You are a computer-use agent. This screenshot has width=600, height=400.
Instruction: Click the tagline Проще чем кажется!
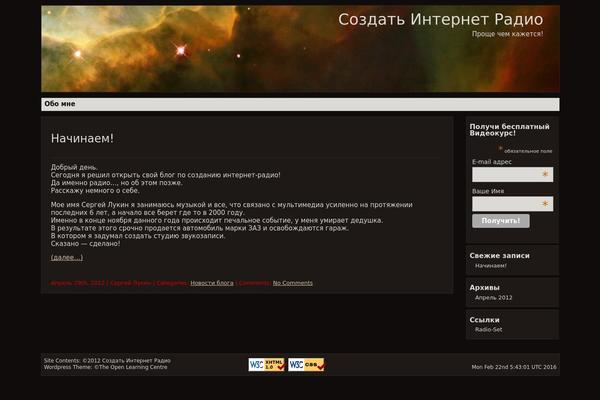pos(507,34)
